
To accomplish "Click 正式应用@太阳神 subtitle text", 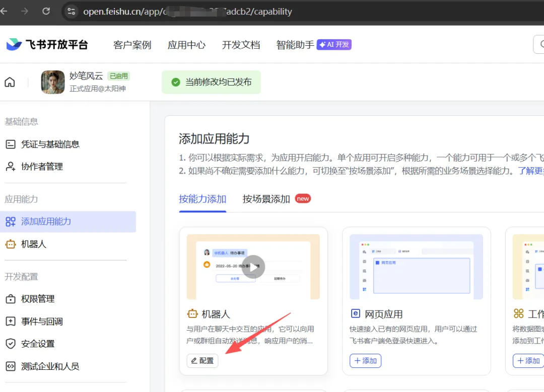I will click(98, 89).
